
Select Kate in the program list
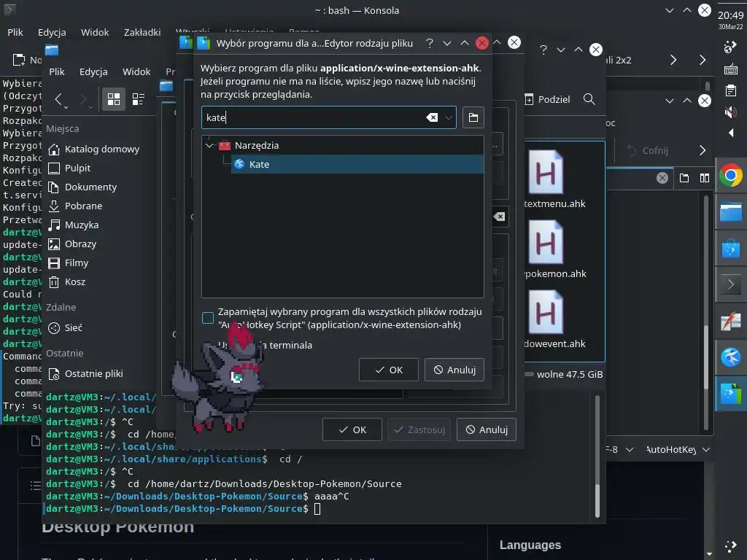pos(357,164)
